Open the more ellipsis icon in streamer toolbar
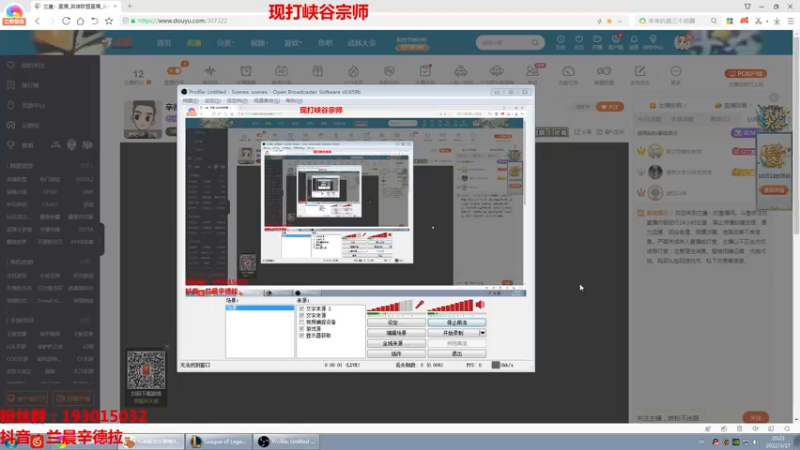 coord(676,71)
